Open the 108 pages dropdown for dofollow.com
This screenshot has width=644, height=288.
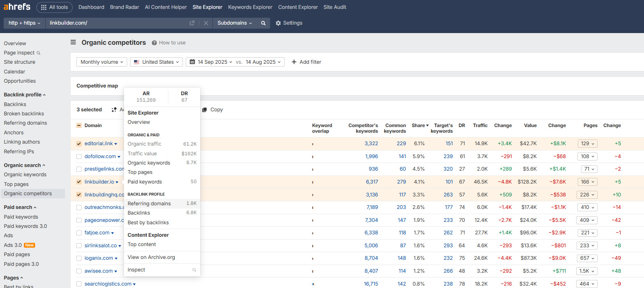coord(587,157)
